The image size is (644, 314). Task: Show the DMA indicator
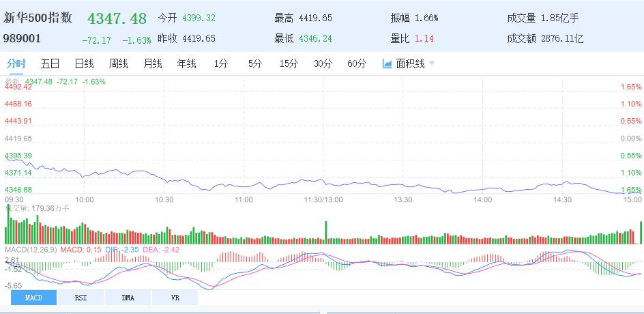tap(128, 298)
